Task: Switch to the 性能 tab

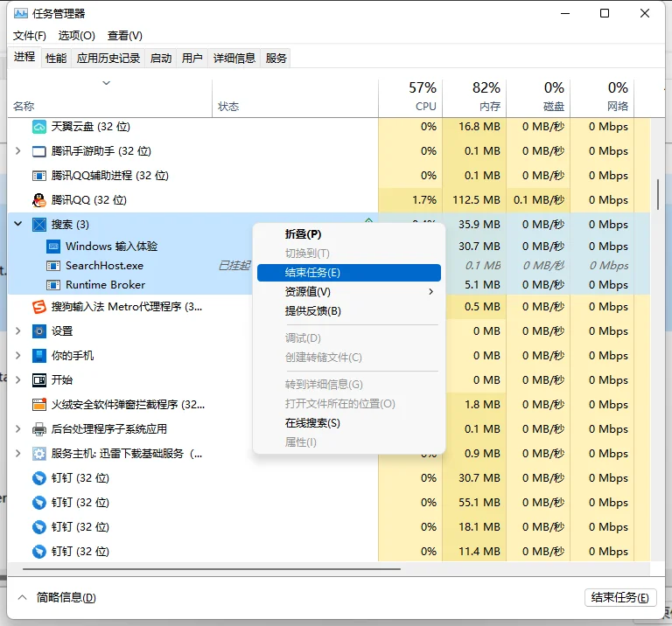Action: [x=56, y=58]
